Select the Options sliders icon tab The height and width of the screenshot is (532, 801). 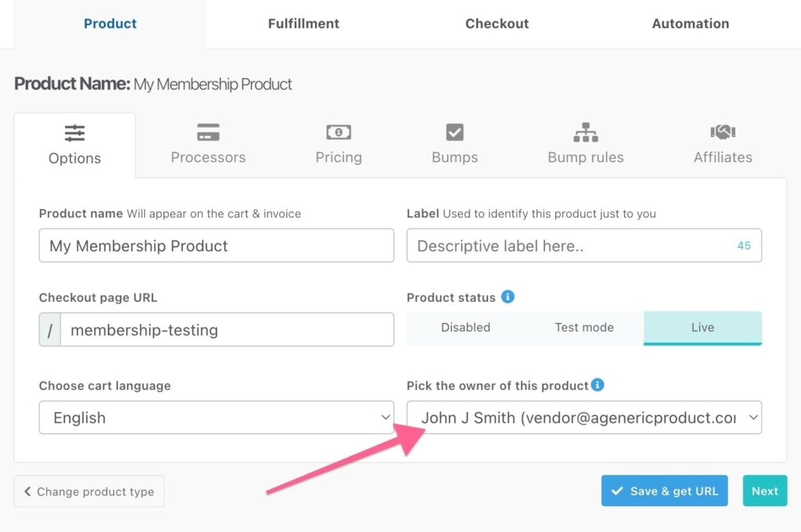coord(75,146)
